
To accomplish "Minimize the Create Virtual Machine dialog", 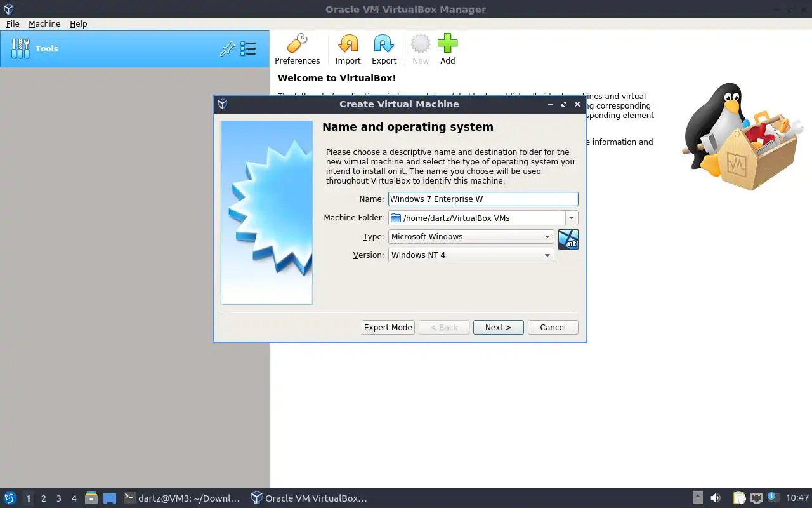I will (x=551, y=104).
